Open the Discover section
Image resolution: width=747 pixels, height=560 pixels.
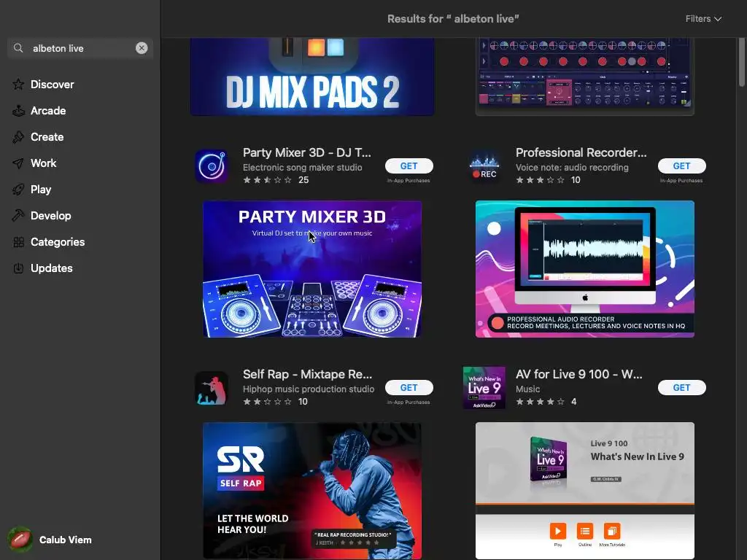[53, 85]
